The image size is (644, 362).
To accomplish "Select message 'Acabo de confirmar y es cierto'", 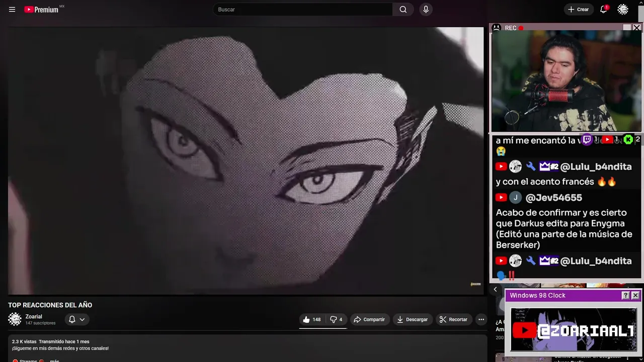I will pyautogui.click(x=561, y=213).
